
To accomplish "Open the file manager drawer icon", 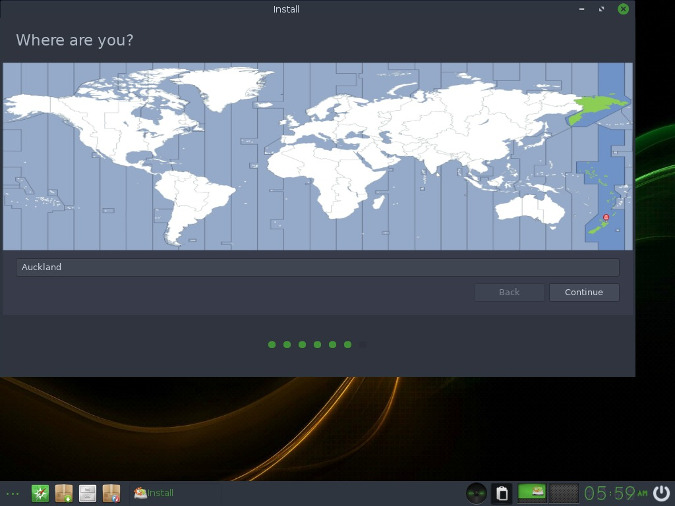I will click(88, 493).
